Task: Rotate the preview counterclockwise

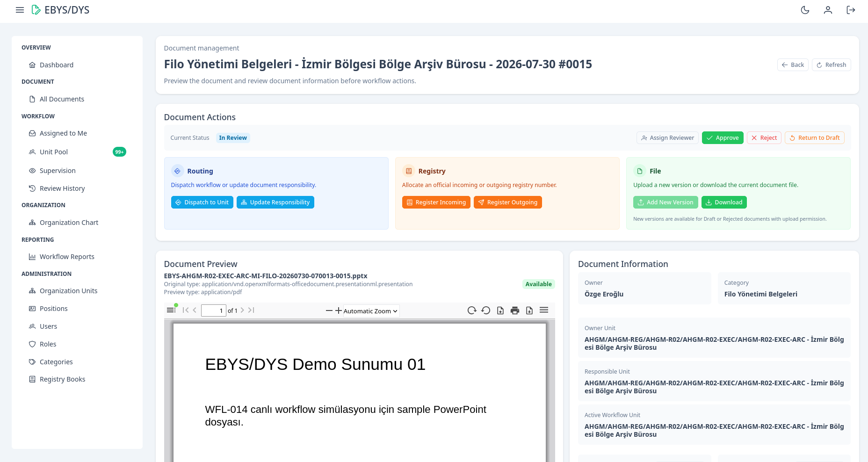Action: (486, 310)
